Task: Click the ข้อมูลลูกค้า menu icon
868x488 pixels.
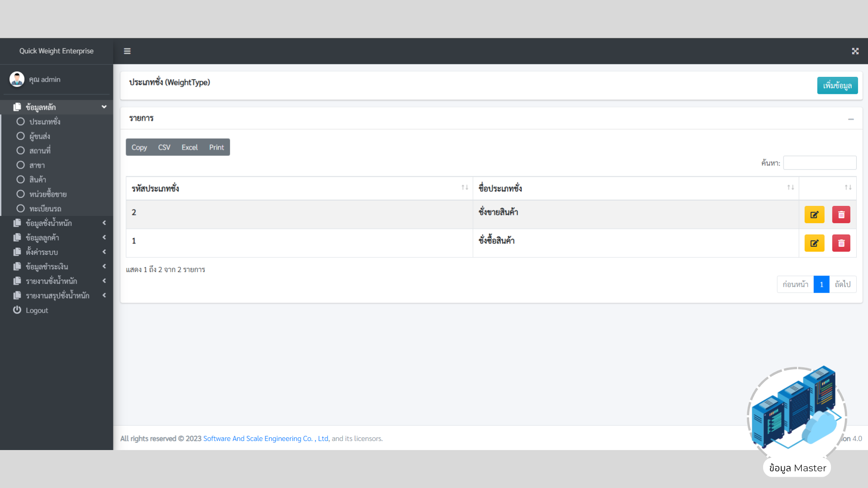Action: tap(17, 237)
